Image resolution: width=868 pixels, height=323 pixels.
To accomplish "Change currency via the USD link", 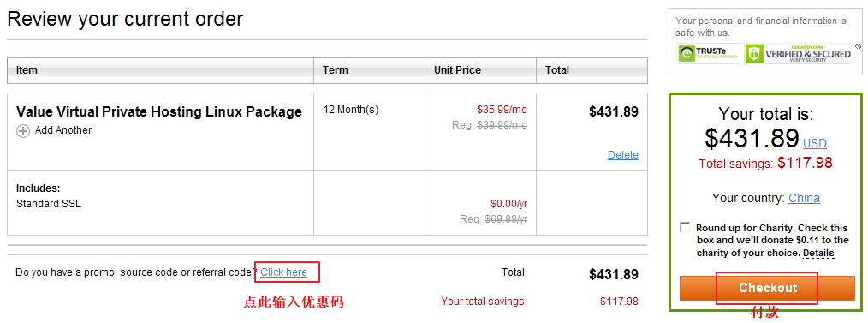I will (814, 143).
